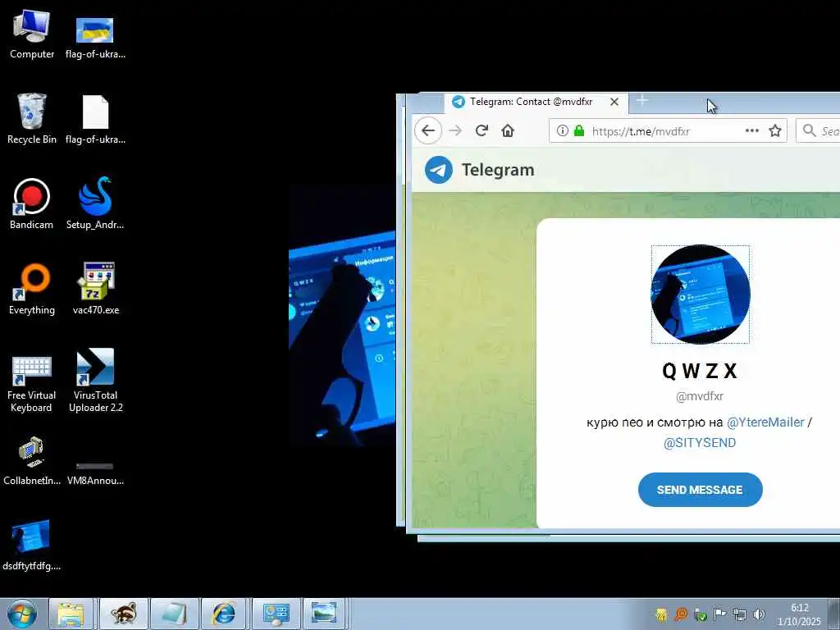Launch Bandicam from the desktop
The image size is (840, 630).
click(31, 203)
